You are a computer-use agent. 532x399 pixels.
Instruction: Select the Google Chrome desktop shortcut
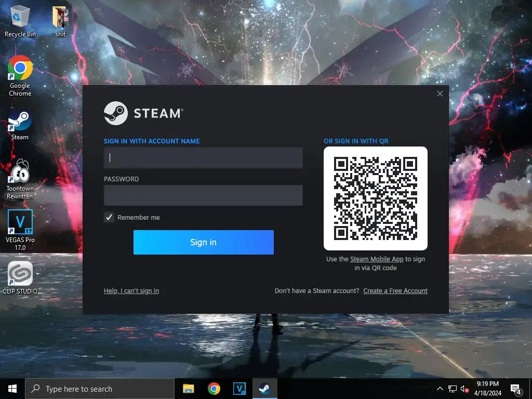pos(20,76)
